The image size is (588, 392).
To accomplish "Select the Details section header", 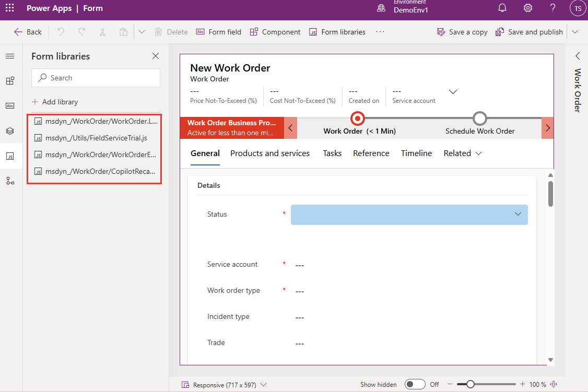I will click(x=209, y=185).
